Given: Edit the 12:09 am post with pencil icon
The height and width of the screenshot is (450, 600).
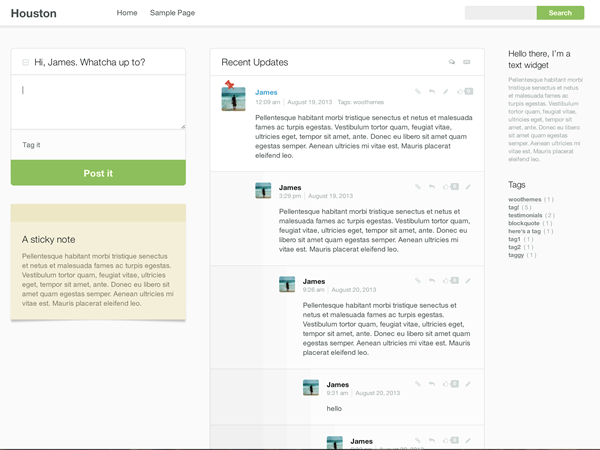Looking at the screenshot, I should 446,92.
